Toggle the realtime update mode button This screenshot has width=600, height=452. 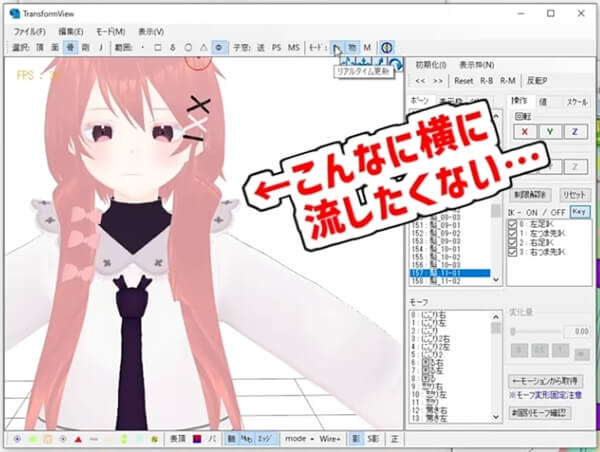(x=338, y=47)
